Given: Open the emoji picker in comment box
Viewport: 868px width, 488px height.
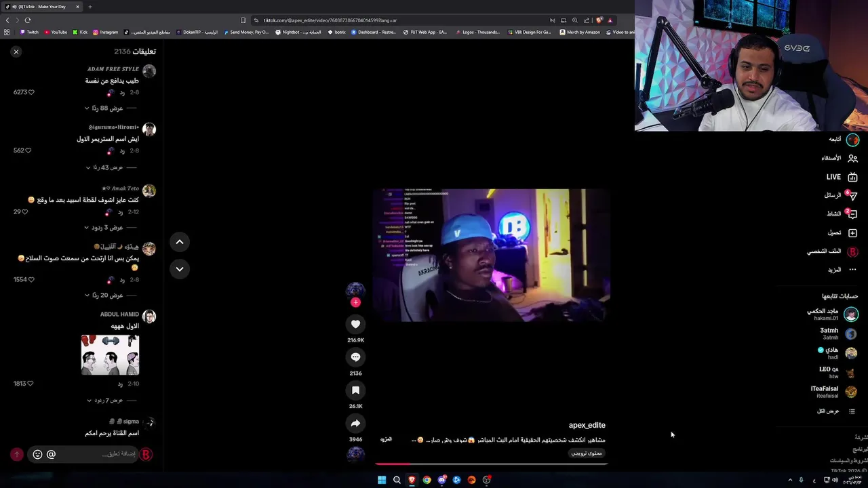Looking at the screenshot, I should [37, 454].
